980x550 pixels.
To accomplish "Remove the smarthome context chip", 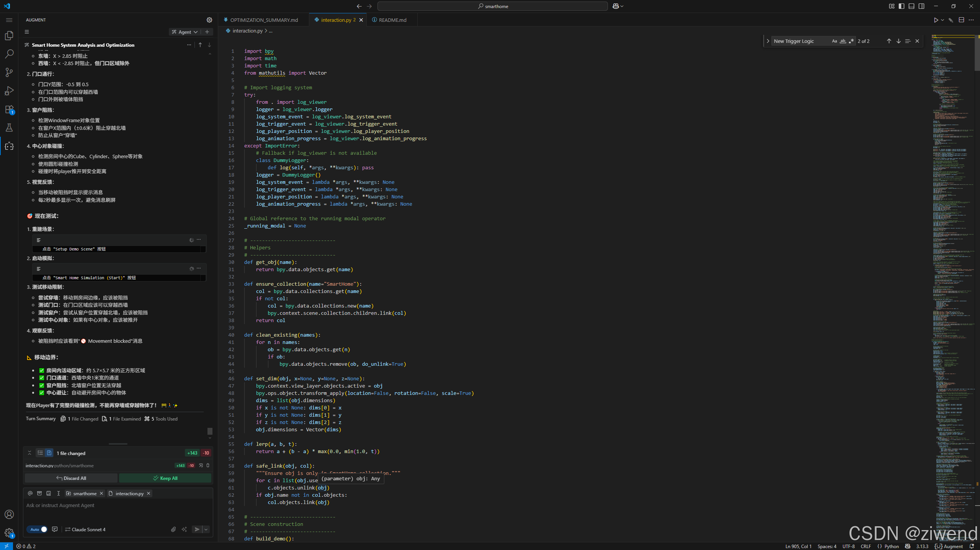I will coord(101,493).
